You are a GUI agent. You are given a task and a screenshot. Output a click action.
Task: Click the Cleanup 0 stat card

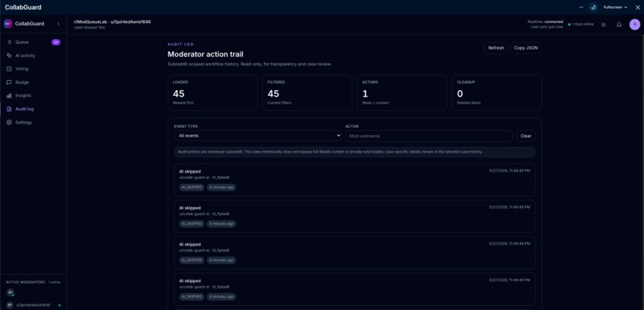coord(496,93)
